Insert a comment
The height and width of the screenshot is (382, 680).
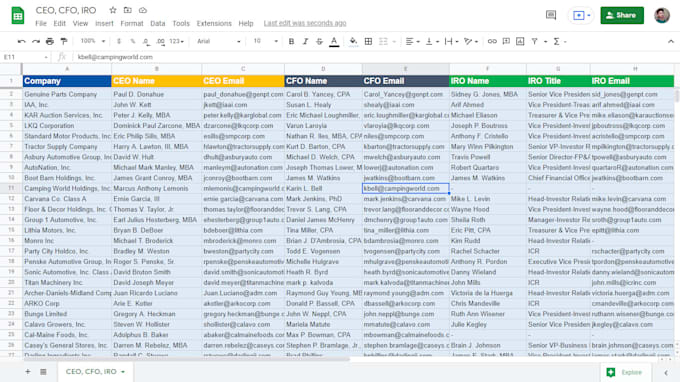tap(506, 41)
